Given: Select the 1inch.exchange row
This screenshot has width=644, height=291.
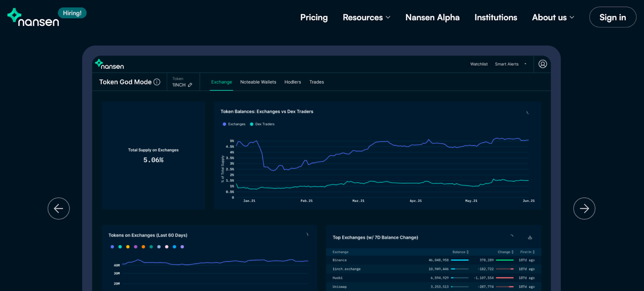Looking at the screenshot, I should [433, 269].
